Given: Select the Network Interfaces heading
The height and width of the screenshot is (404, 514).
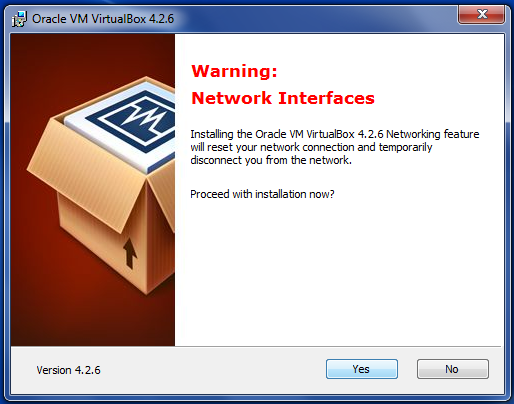Looking at the screenshot, I should click(283, 98).
